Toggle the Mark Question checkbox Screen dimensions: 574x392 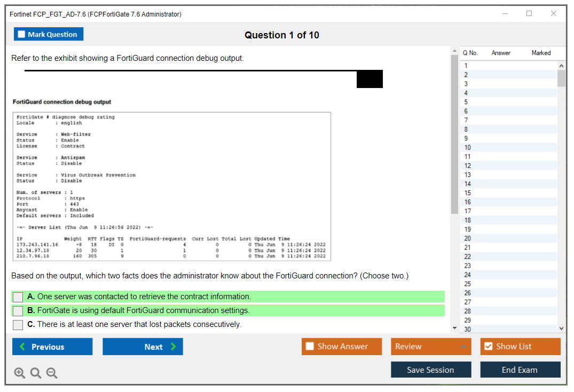(x=21, y=34)
